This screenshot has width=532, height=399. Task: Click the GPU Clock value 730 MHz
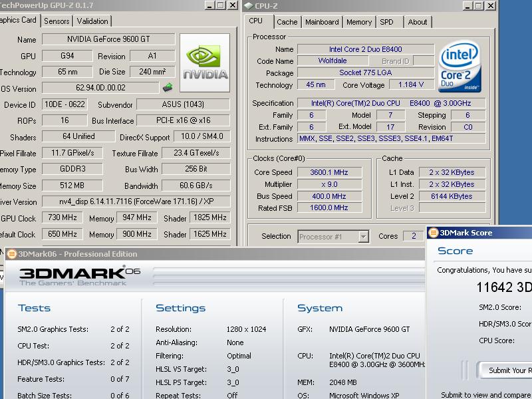[x=62, y=217]
